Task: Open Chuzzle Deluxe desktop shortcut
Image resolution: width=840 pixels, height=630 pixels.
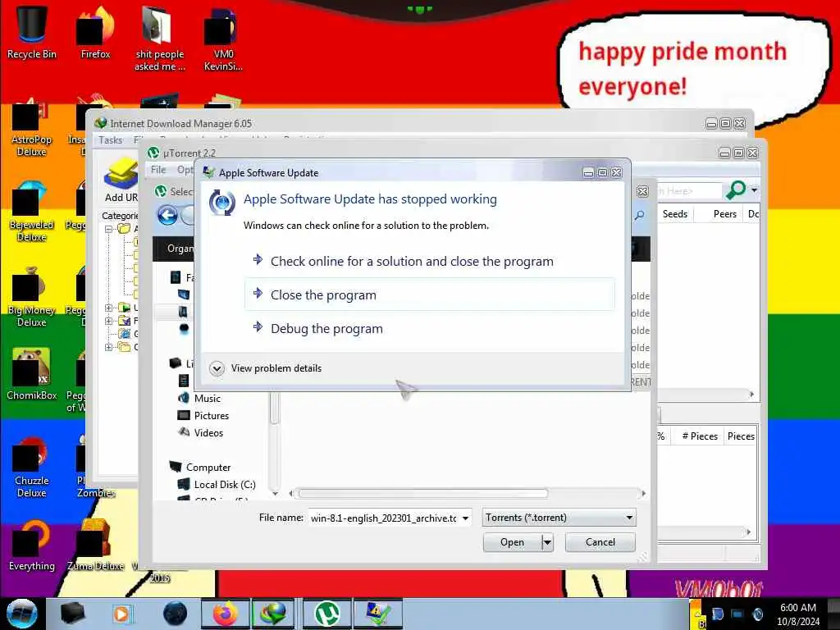Action: (32, 467)
